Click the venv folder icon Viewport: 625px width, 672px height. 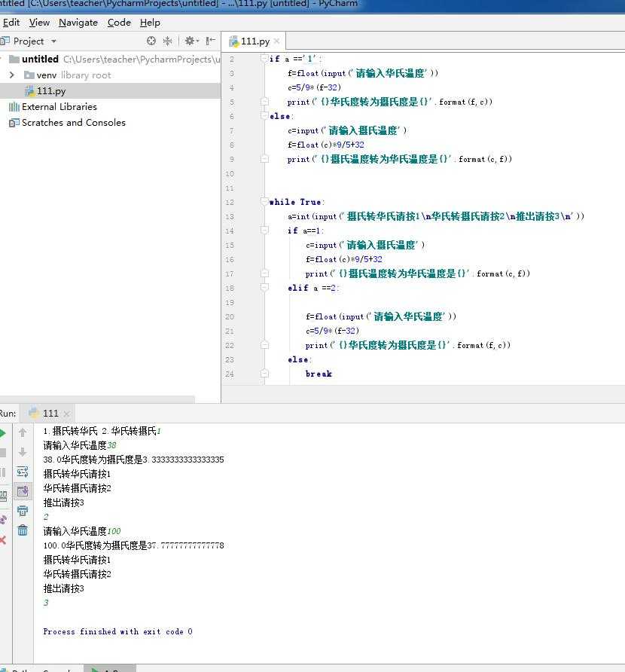[x=29, y=75]
